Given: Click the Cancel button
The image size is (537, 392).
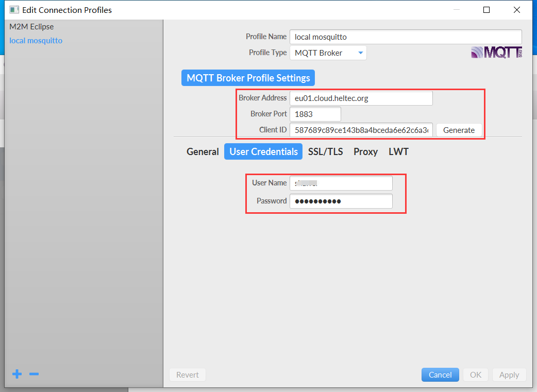Looking at the screenshot, I should pos(440,374).
